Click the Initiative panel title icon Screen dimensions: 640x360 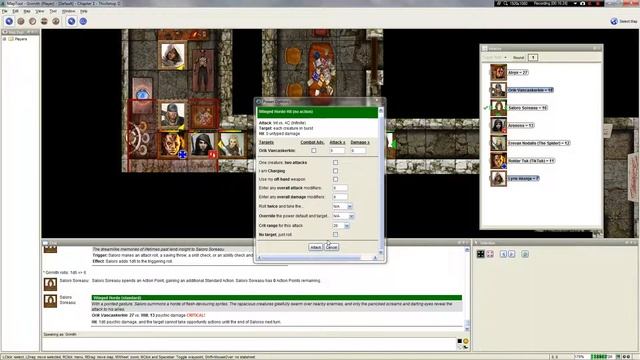pyautogui.click(x=485, y=48)
